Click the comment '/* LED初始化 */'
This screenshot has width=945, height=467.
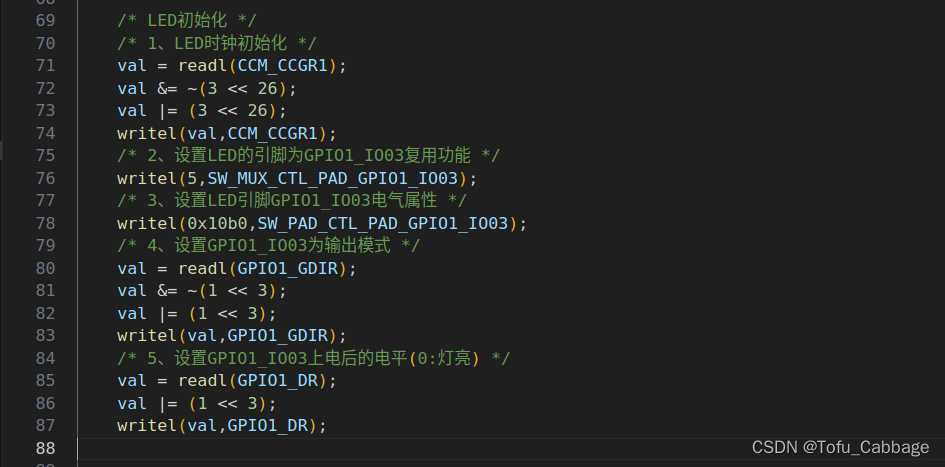[x=187, y=20]
